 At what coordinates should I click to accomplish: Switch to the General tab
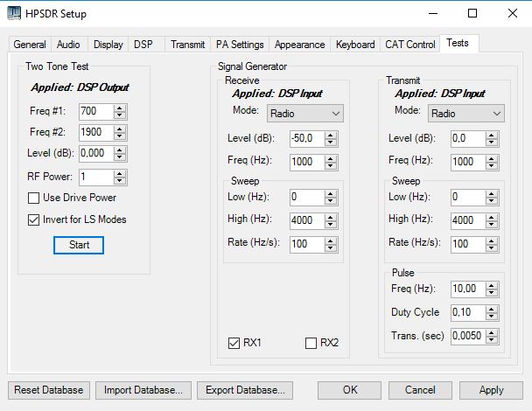click(x=30, y=45)
